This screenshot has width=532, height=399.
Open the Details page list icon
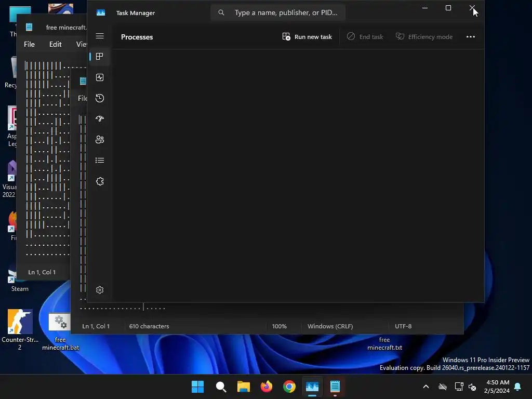(x=100, y=160)
